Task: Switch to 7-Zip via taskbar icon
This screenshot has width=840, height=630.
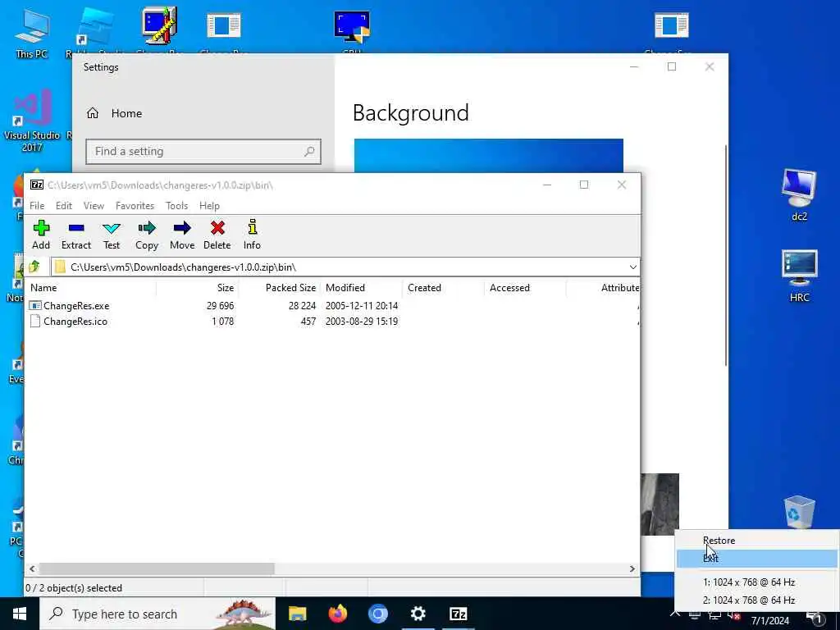Action: click(458, 614)
